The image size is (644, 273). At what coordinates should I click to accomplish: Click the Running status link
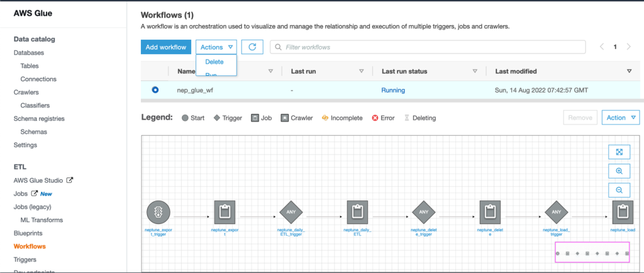[393, 90]
